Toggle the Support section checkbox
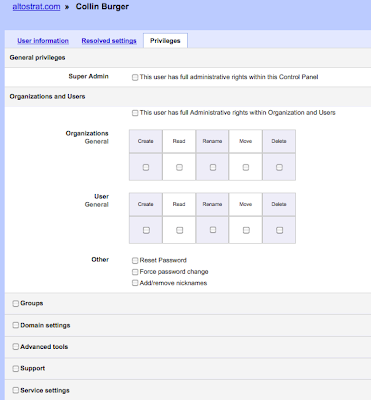The width and height of the screenshot is (371, 400). pyautogui.click(x=15, y=368)
